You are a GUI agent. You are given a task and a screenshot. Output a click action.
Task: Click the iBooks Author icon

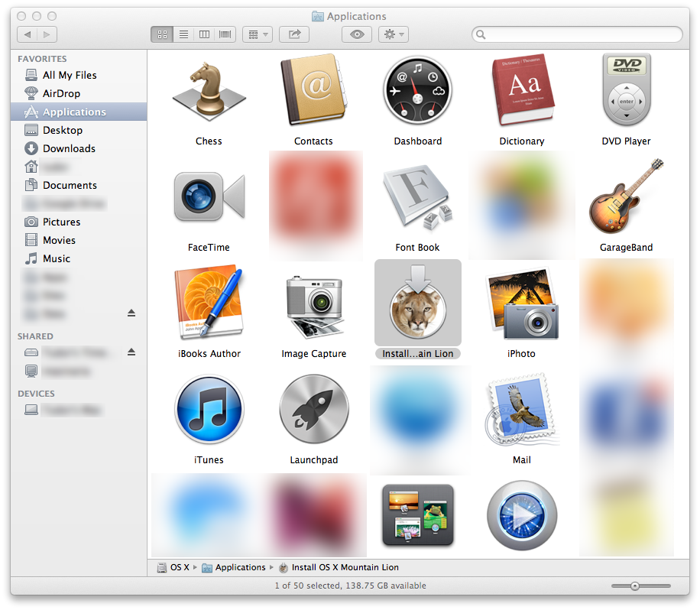[209, 302]
